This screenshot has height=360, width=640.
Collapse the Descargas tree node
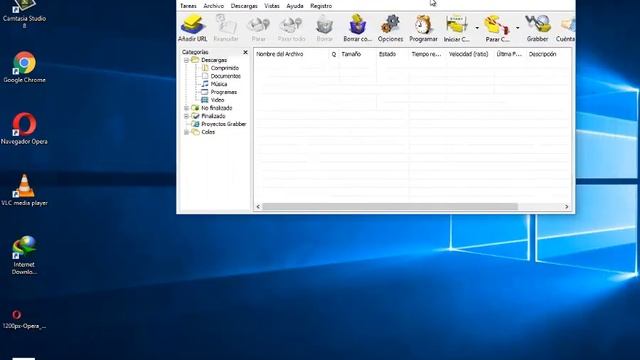coord(186,60)
